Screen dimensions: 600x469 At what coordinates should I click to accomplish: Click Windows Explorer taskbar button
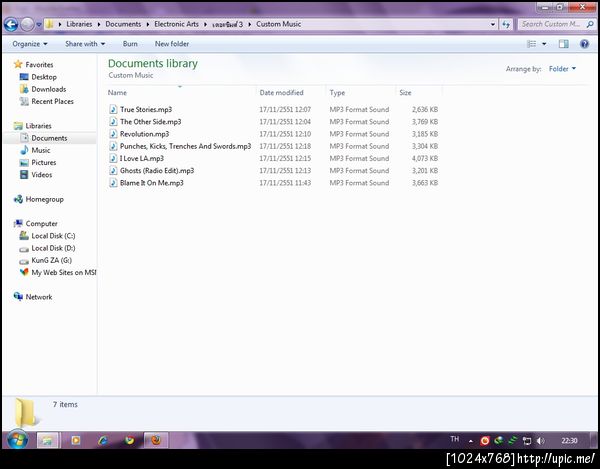point(47,441)
